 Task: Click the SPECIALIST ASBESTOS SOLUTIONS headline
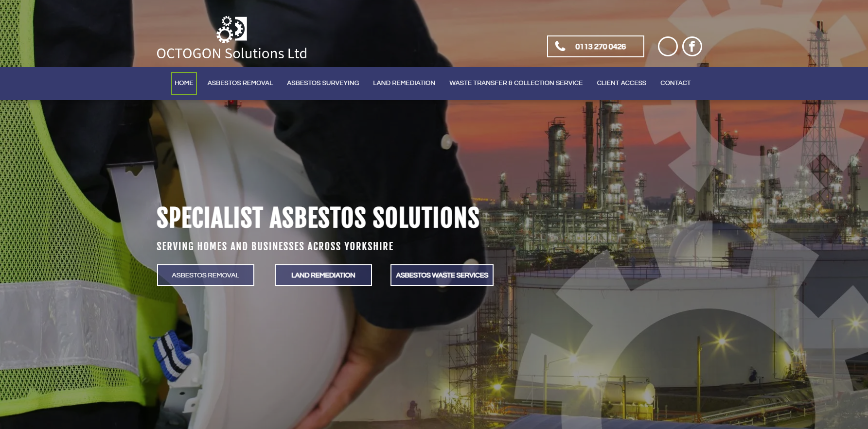(318, 217)
